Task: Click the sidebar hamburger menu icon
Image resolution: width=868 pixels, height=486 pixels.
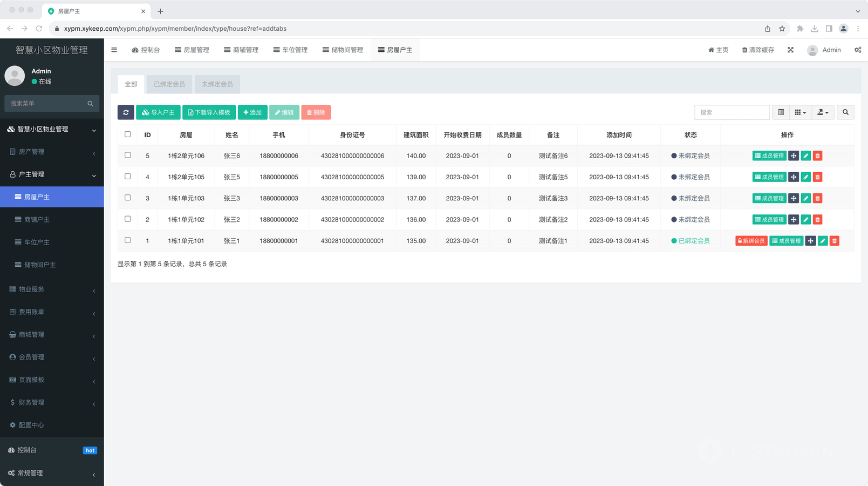Action: [114, 50]
